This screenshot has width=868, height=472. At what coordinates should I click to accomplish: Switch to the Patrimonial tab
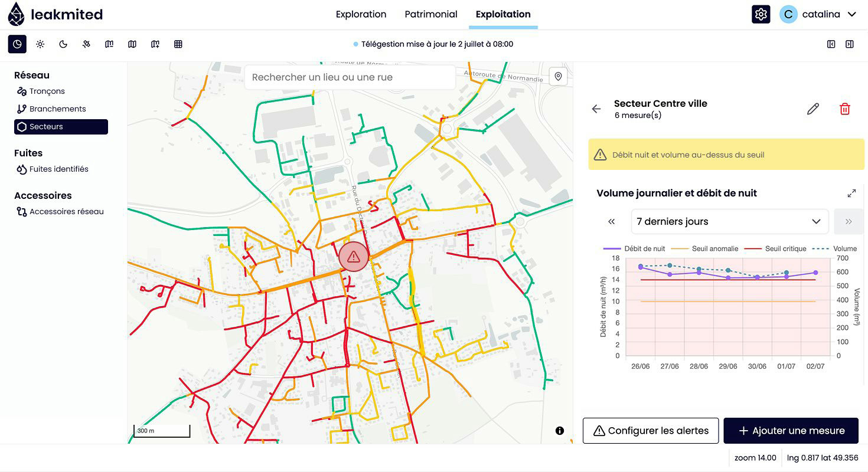tap(431, 14)
